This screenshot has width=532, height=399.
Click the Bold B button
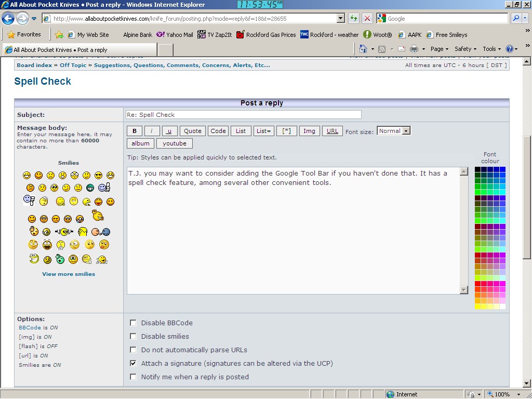[135, 131]
